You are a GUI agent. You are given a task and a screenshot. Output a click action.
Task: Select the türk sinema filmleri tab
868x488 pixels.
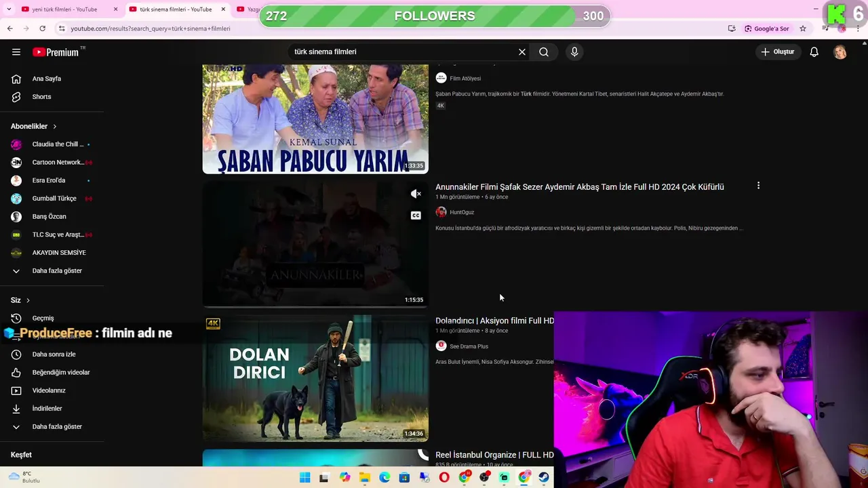tap(175, 9)
